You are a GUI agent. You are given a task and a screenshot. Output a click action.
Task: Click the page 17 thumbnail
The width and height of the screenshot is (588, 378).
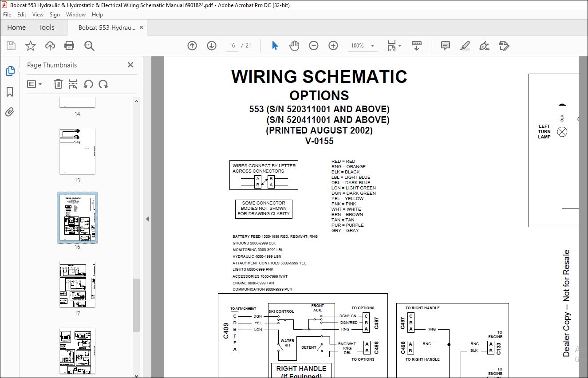coord(77,284)
